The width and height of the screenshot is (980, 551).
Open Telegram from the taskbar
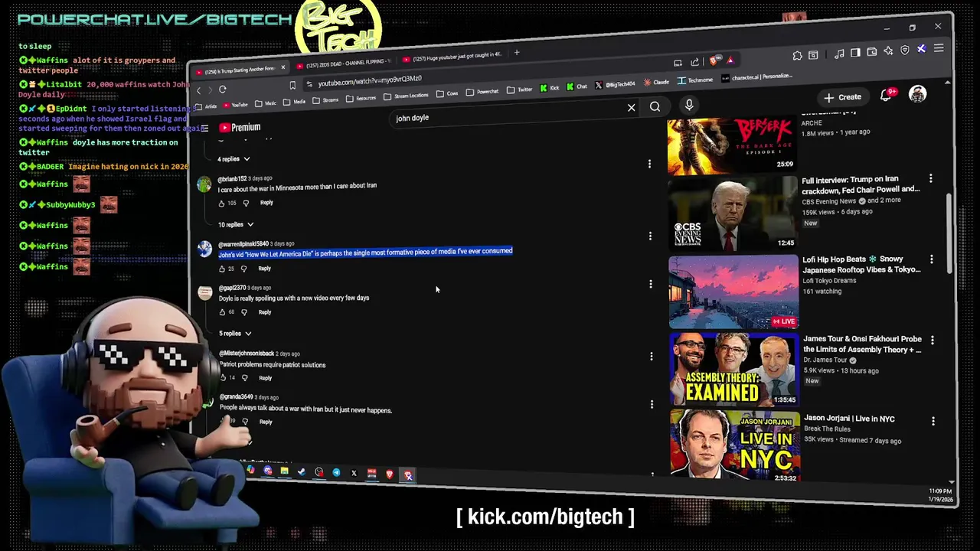(336, 472)
